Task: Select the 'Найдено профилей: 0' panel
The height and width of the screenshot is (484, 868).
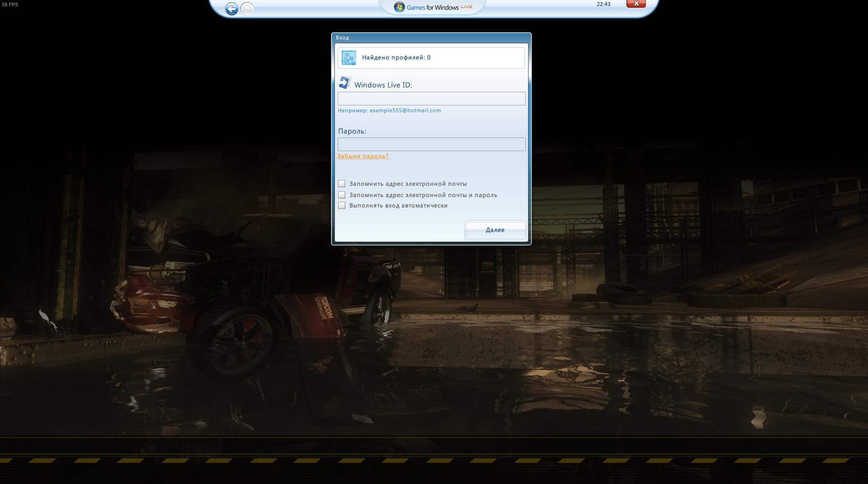Action: (431, 58)
